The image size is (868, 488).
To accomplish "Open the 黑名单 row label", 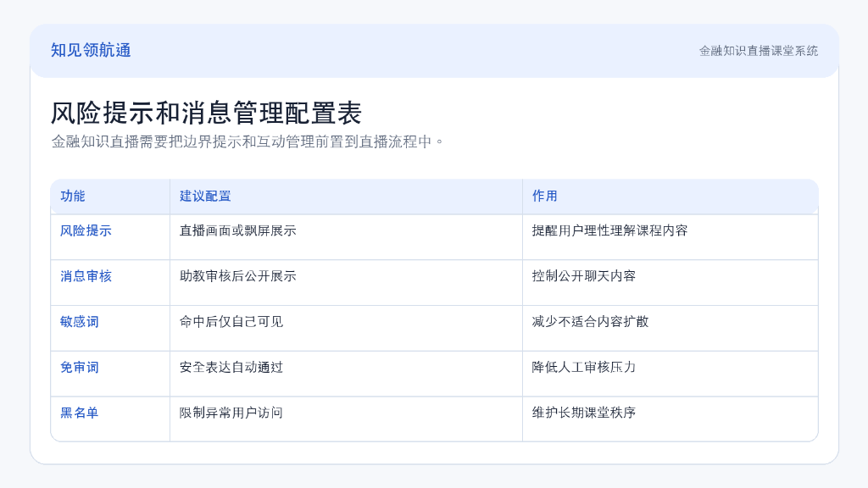I will coord(79,413).
